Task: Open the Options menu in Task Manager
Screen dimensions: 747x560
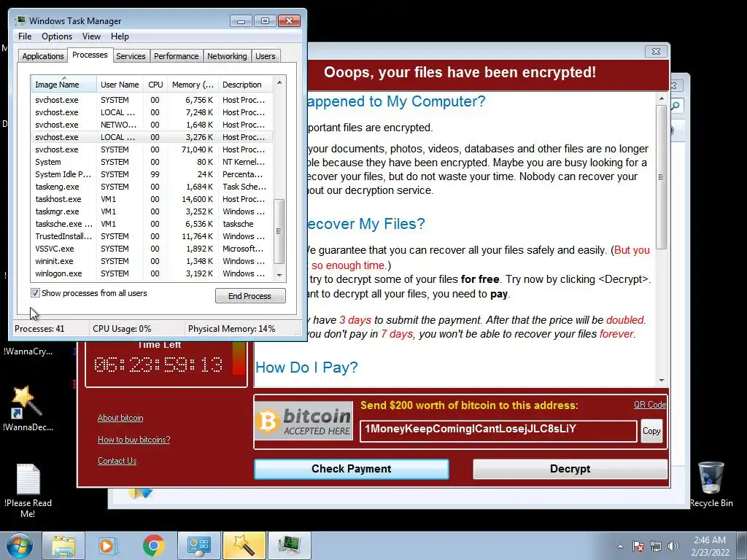Action: point(57,36)
